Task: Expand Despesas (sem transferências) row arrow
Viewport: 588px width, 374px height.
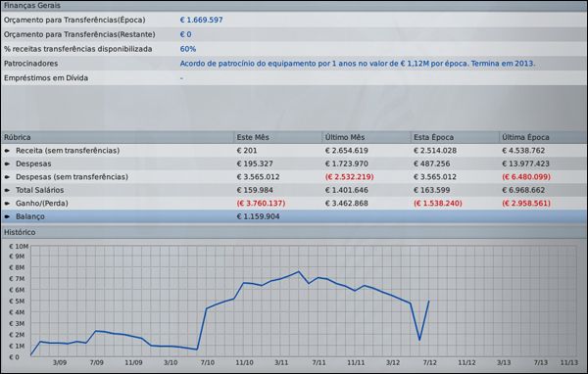Action: click(x=7, y=177)
